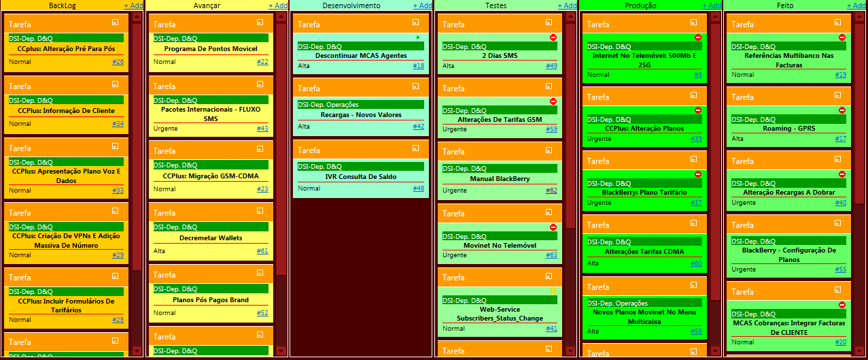
Task: Collapse the Descontinuar MCAS Agentes card
Action: pyautogui.click(x=415, y=22)
